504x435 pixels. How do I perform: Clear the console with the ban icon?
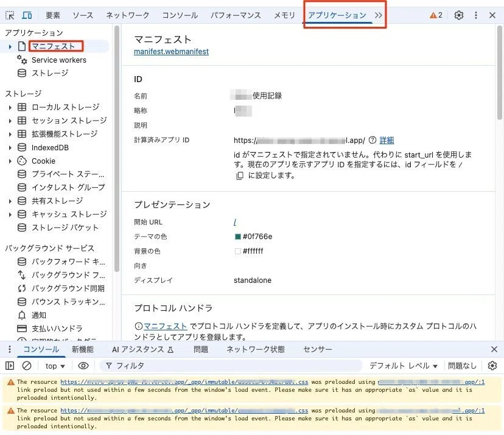[27, 366]
